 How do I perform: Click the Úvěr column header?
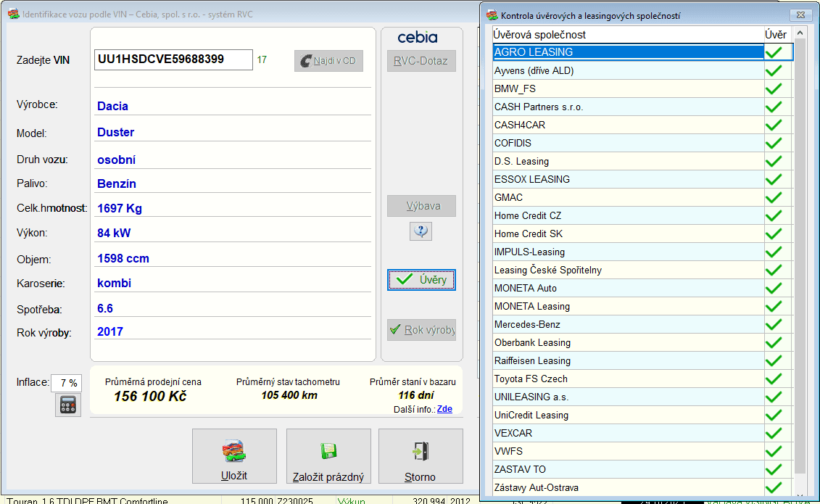click(777, 35)
